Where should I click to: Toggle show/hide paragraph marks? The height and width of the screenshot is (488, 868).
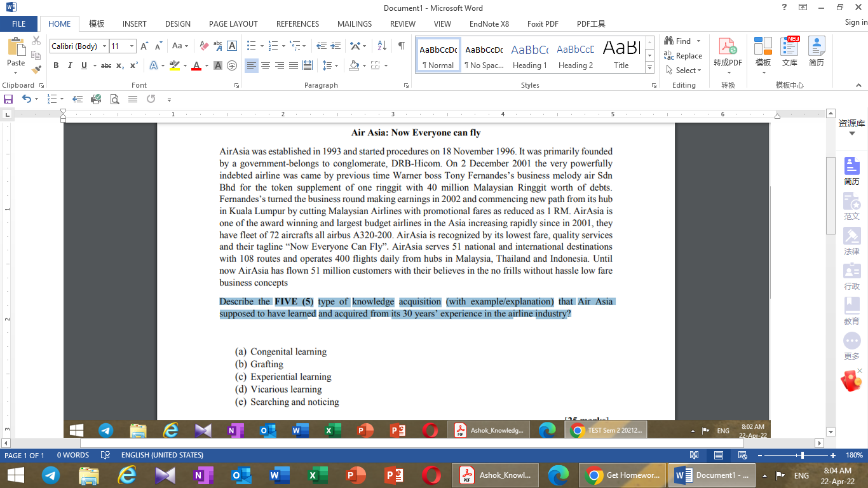pyautogui.click(x=400, y=46)
